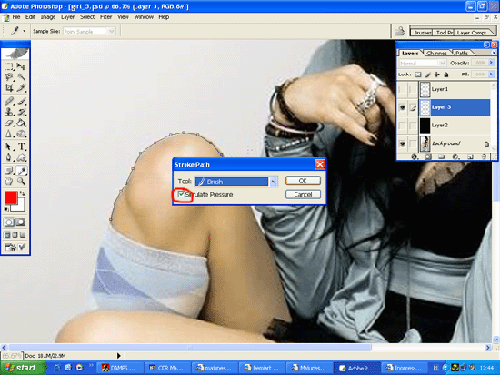
Task: Select the Eyedropper tool in toolbox
Action: [x=21, y=171]
